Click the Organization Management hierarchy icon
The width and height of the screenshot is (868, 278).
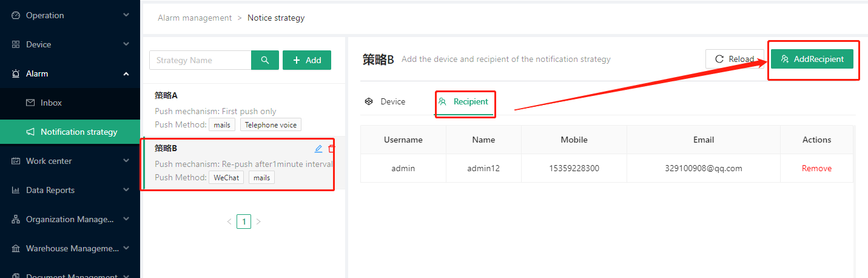click(x=16, y=219)
